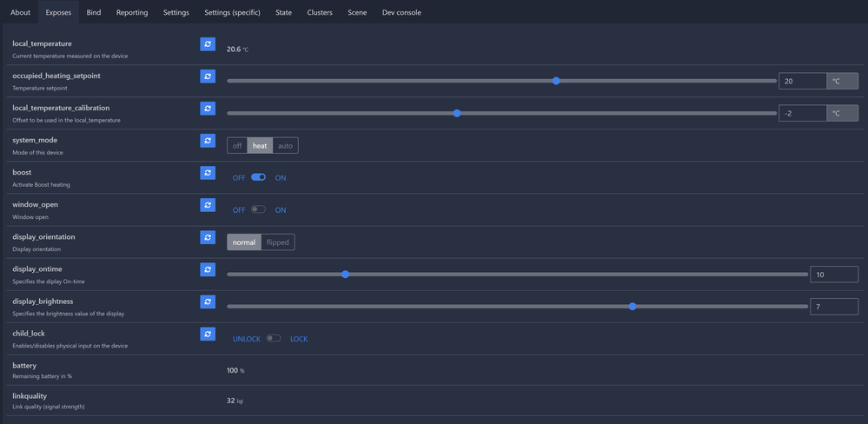The image size is (868, 424).
Task: Set system mode to auto
Action: 285,146
